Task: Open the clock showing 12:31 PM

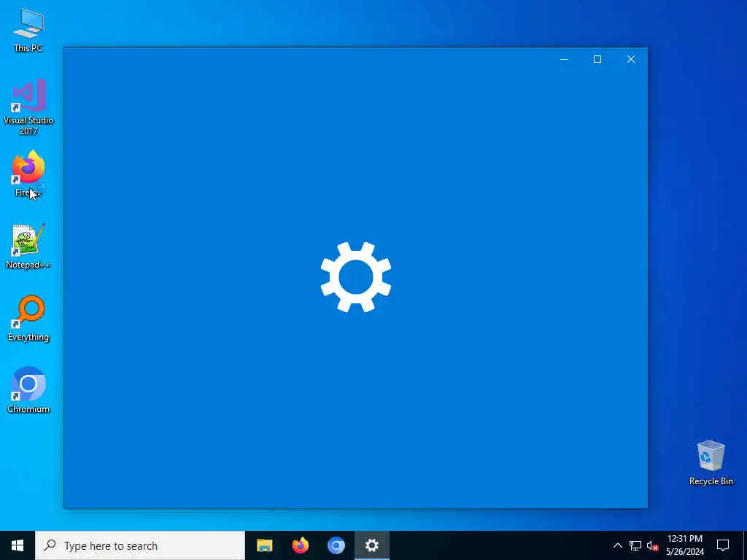Action: point(684,545)
